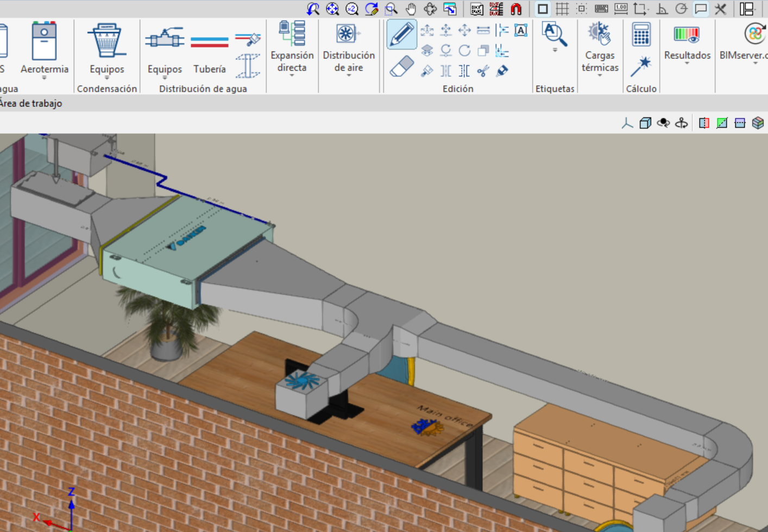Screen dimensions: 768x532
Task: Select the pencil edit tool
Action: [401, 34]
